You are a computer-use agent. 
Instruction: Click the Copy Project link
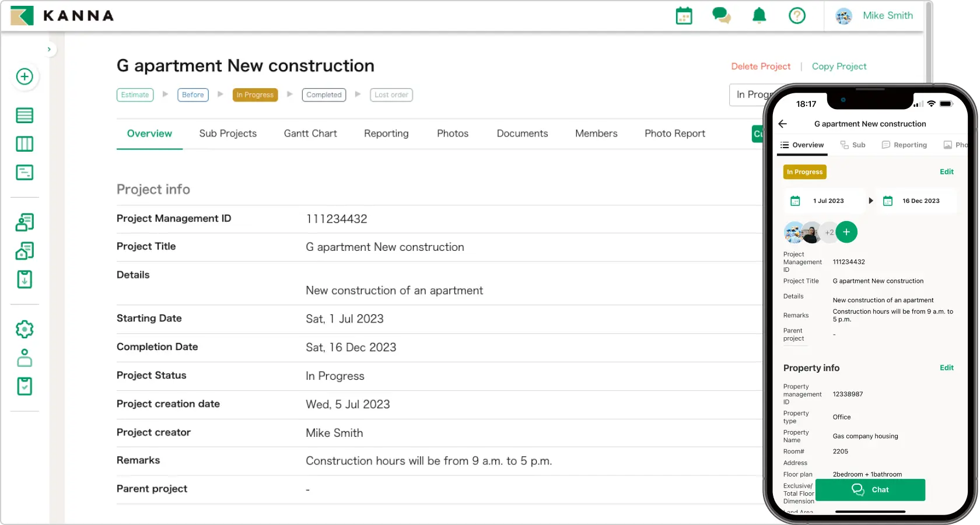point(839,66)
